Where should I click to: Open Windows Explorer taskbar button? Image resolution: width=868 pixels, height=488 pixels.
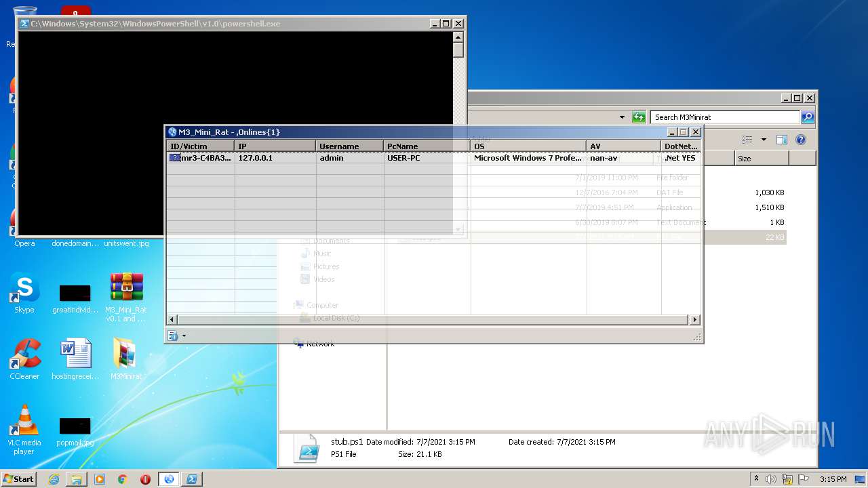click(x=77, y=479)
